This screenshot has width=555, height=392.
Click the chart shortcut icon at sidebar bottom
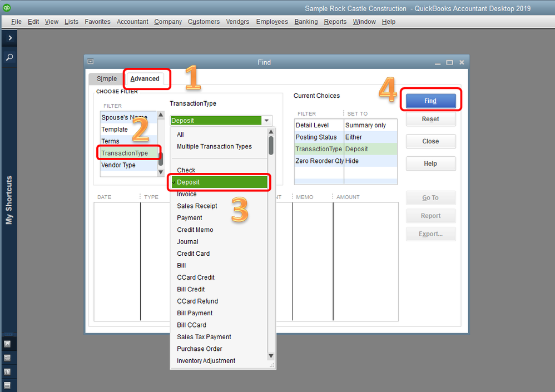[x=7, y=372]
